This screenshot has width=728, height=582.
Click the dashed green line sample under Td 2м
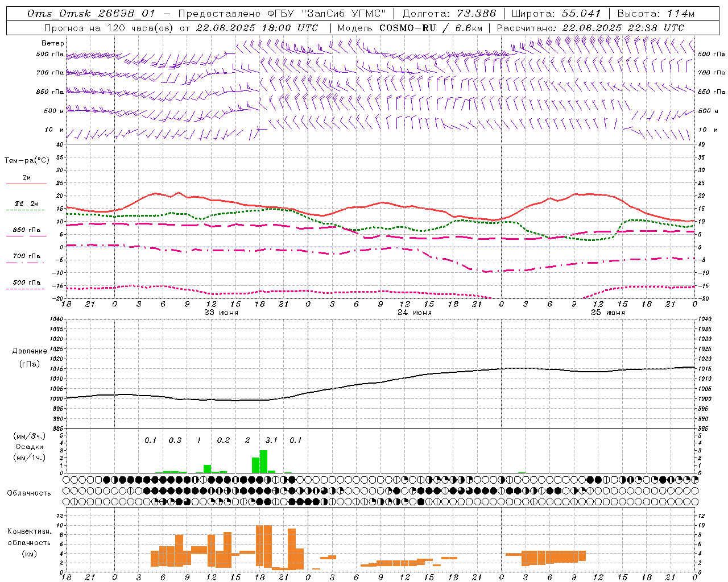click(x=26, y=210)
